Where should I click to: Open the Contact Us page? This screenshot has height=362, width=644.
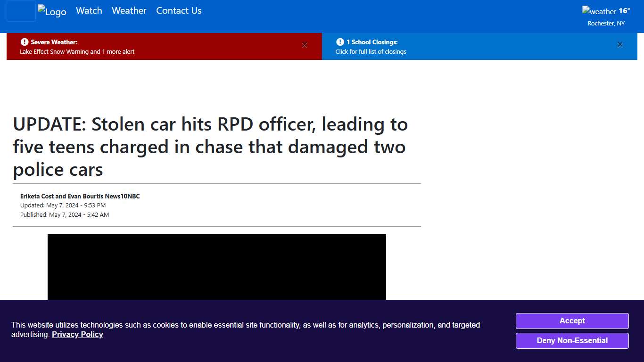(179, 10)
